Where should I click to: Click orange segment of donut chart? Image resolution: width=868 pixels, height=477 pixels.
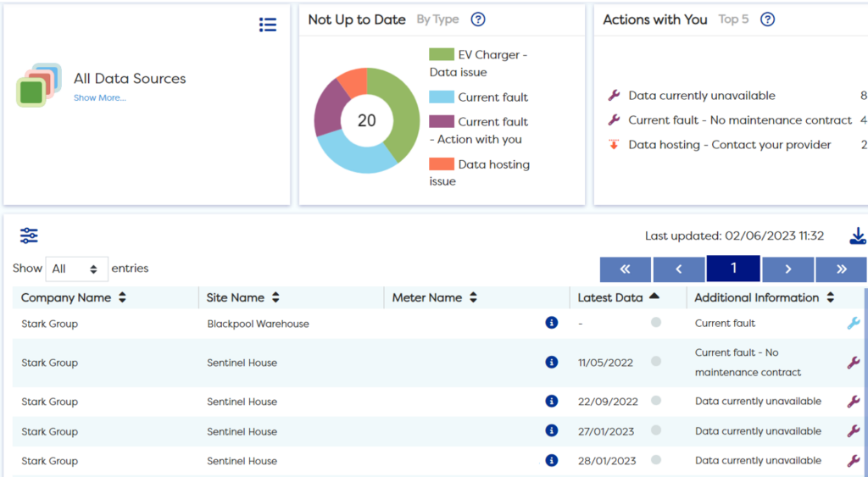click(x=354, y=82)
